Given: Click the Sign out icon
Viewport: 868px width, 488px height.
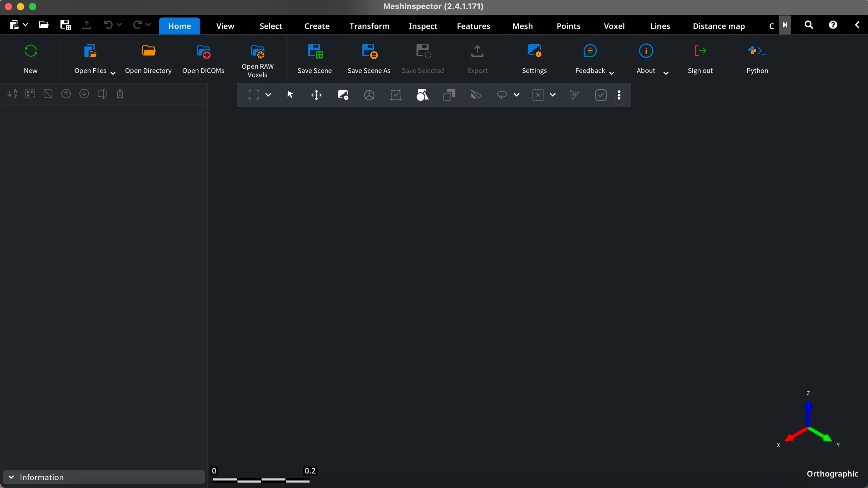Looking at the screenshot, I should [700, 51].
